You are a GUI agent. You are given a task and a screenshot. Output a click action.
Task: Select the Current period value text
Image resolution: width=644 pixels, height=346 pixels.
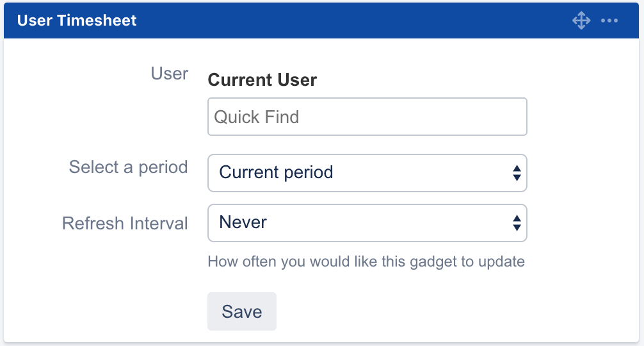[276, 172]
